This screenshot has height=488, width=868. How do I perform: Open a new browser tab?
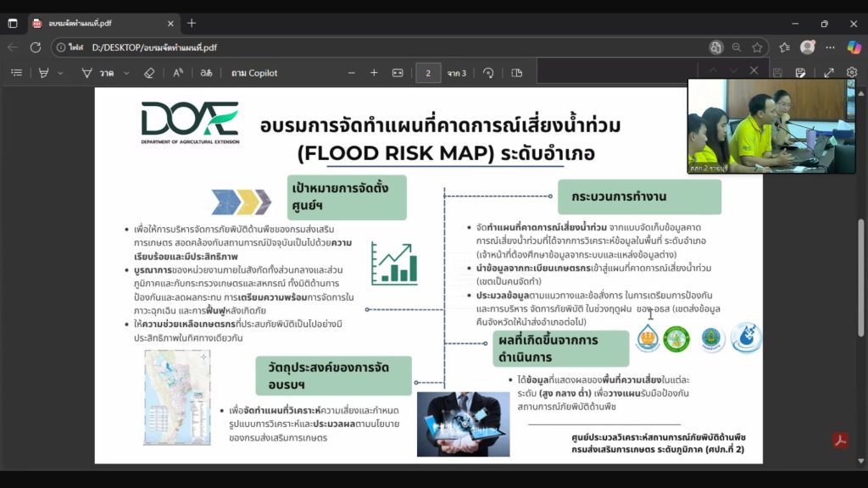click(x=192, y=23)
